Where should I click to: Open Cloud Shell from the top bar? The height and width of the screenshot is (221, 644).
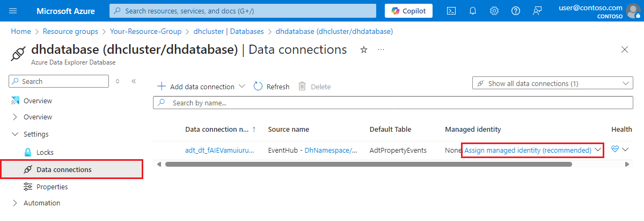pos(452,11)
